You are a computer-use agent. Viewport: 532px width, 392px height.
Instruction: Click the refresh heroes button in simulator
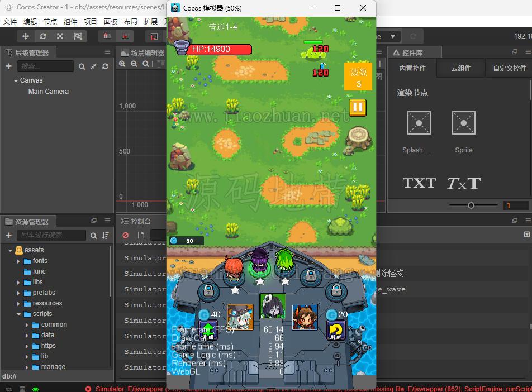pos(336,330)
